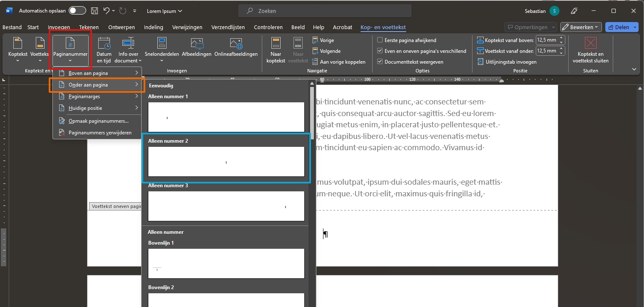Open the Voettekst footer gallery
Image resolution: width=644 pixels, height=307 pixels.
tap(40, 50)
